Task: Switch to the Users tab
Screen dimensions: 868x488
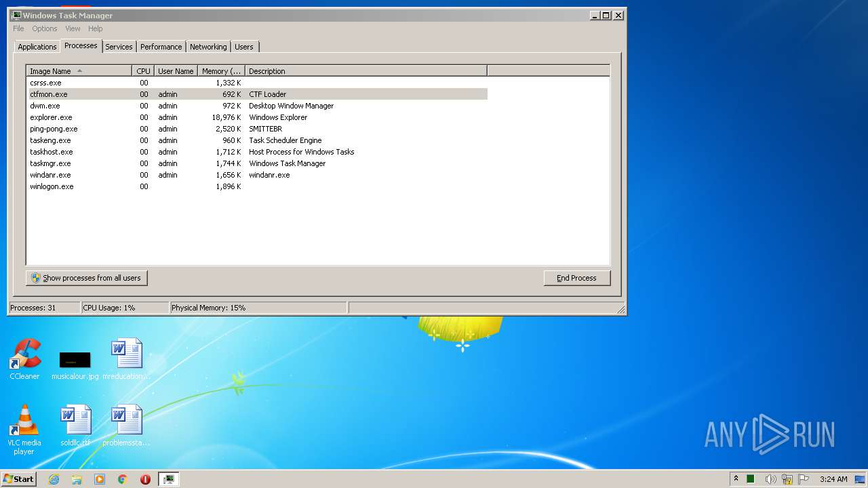Action: click(x=244, y=47)
